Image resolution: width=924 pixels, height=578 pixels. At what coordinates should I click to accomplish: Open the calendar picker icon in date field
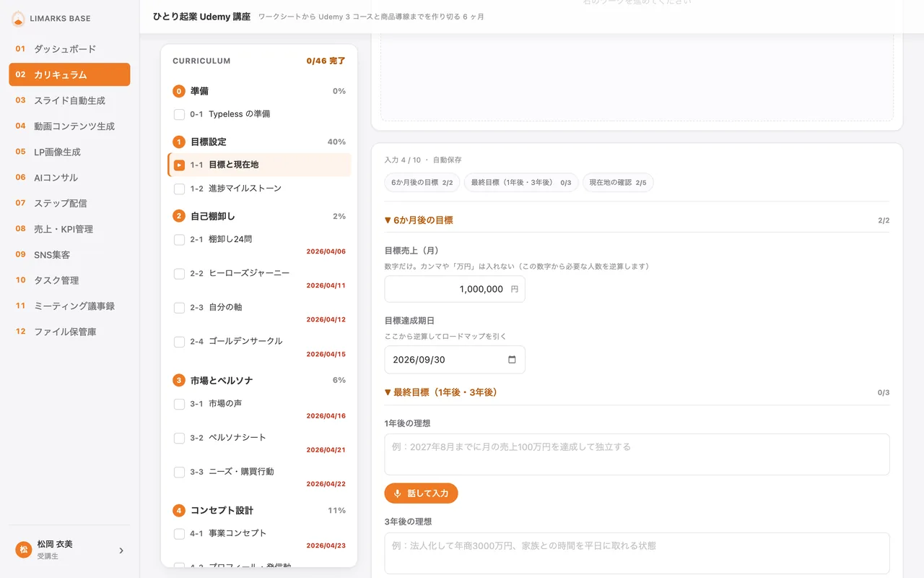[x=513, y=360]
